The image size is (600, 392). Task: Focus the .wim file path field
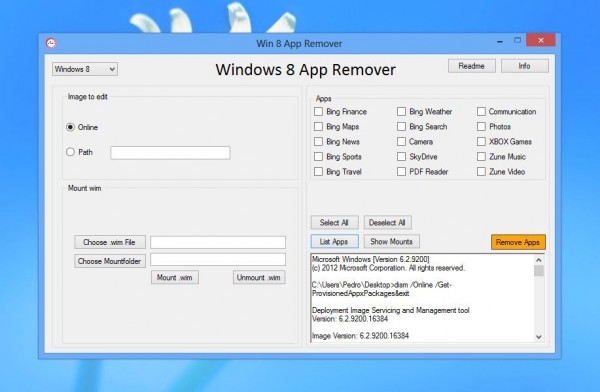coord(218,242)
